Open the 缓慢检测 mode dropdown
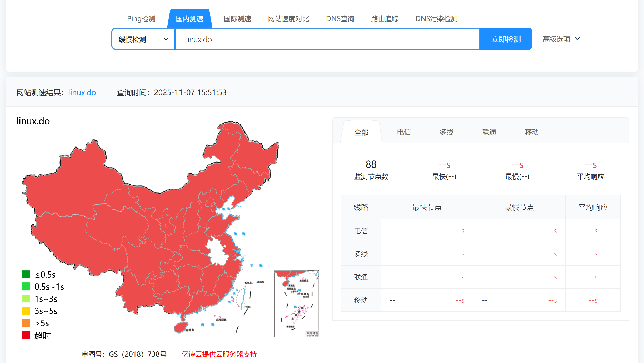Viewport: 644px width, 363px height. click(x=143, y=39)
